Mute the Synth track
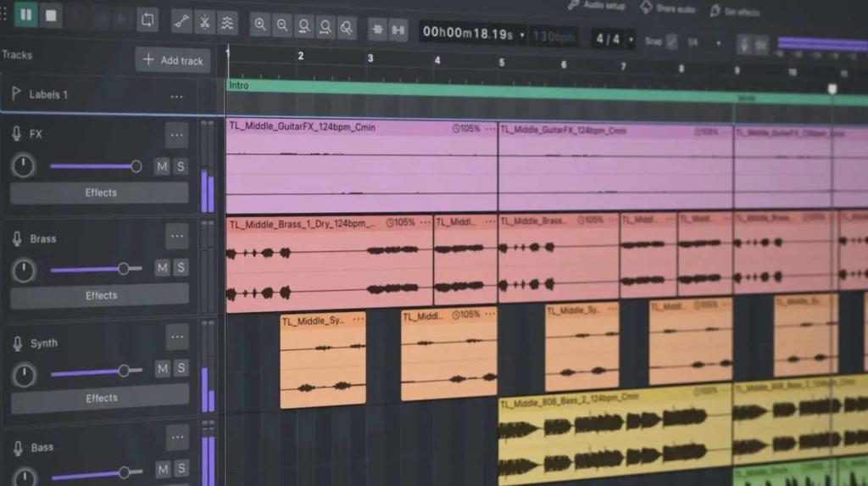The height and width of the screenshot is (486, 868). (x=163, y=368)
